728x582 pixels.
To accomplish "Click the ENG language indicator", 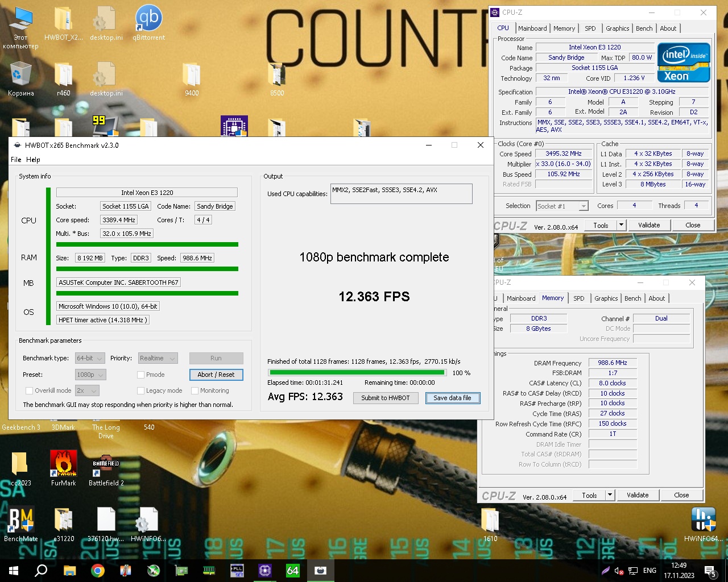I will click(650, 571).
